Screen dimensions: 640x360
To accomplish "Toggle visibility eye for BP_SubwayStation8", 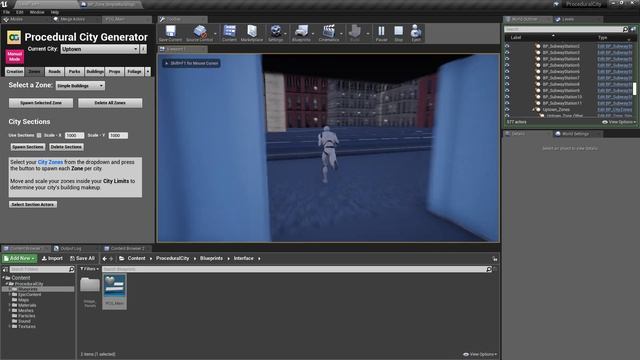I will pyautogui.click(x=507, y=84).
